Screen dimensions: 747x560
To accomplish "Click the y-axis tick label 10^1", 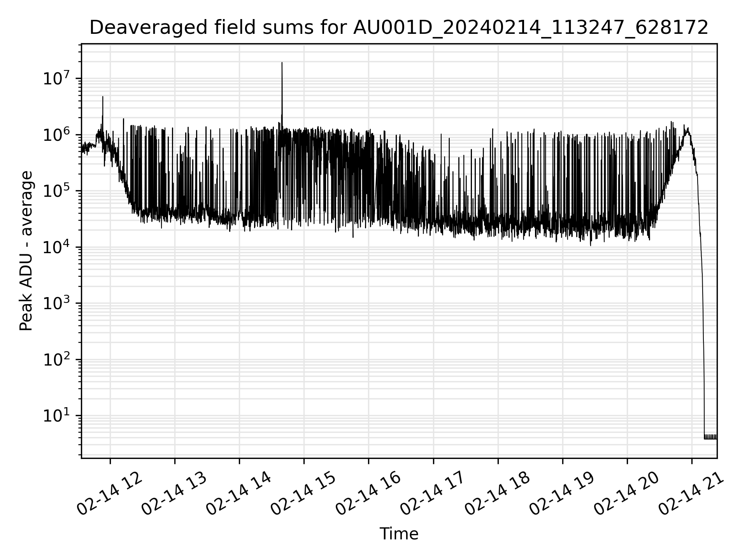I will 56,416.
